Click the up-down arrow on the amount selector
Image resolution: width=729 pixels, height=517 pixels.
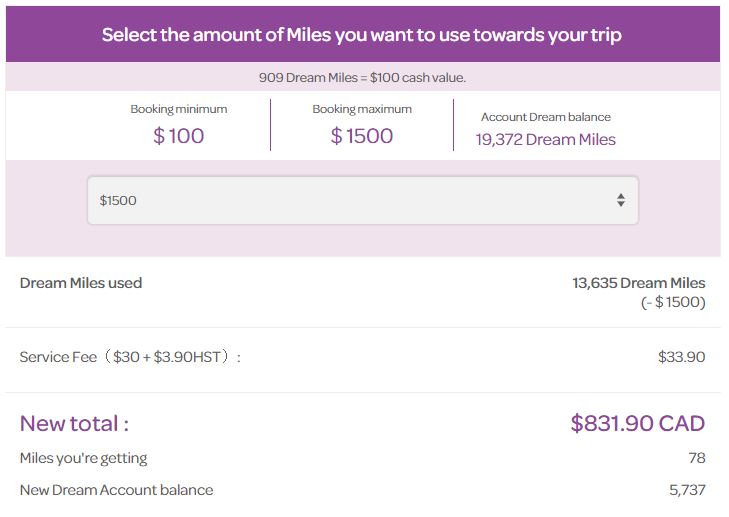[620, 200]
